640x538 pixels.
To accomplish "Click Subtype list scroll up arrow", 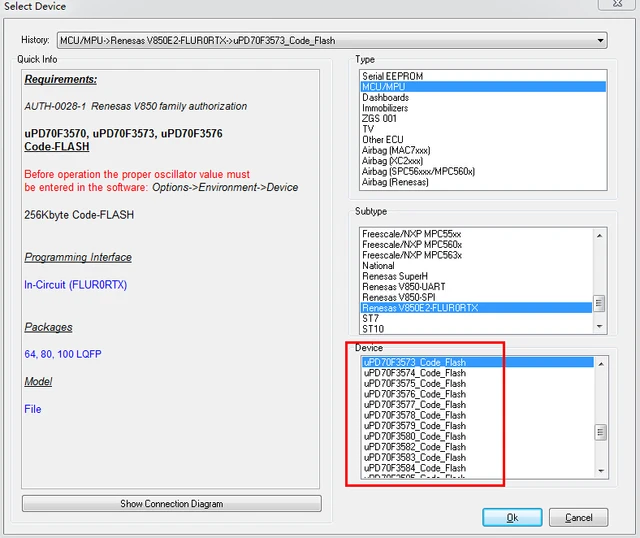I will click(x=599, y=236).
